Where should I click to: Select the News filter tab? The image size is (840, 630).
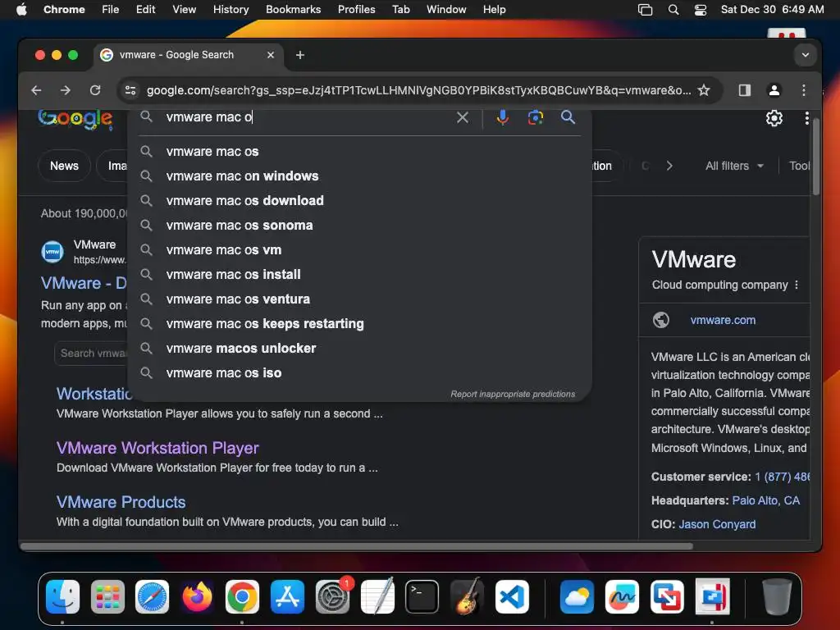[x=64, y=166]
